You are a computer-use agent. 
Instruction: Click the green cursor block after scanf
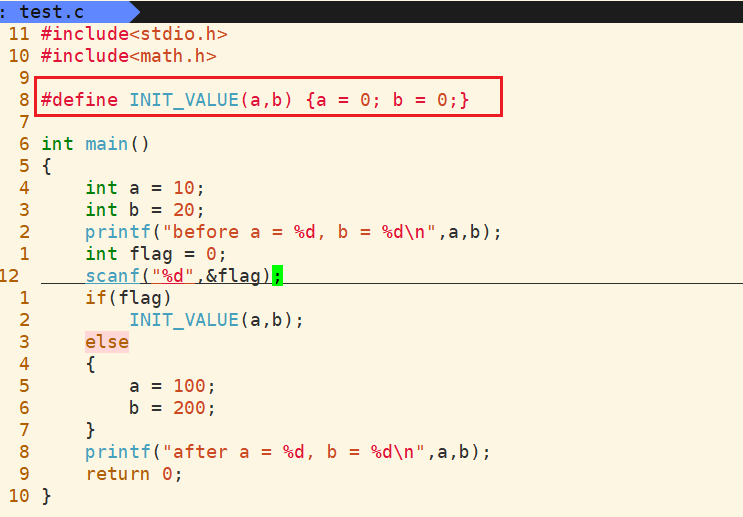tap(278, 276)
